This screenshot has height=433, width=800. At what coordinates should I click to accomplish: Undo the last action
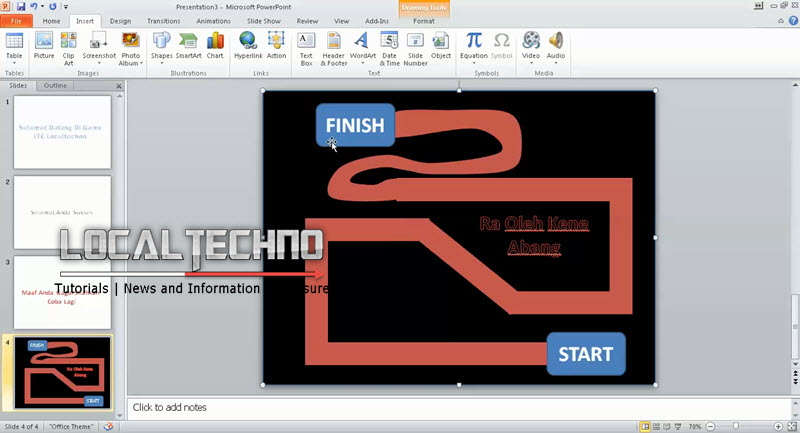pyautogui.click(x=34, y=7)
